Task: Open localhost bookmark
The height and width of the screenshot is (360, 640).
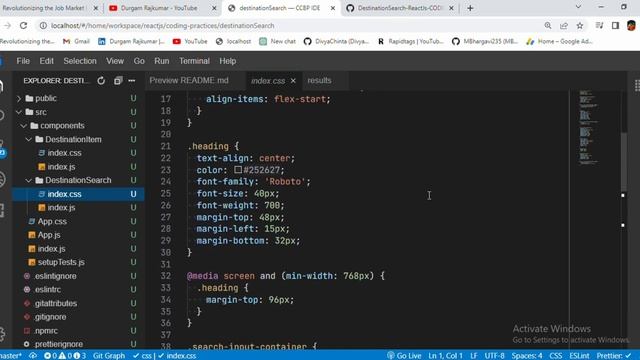Action: click(233, 41)
